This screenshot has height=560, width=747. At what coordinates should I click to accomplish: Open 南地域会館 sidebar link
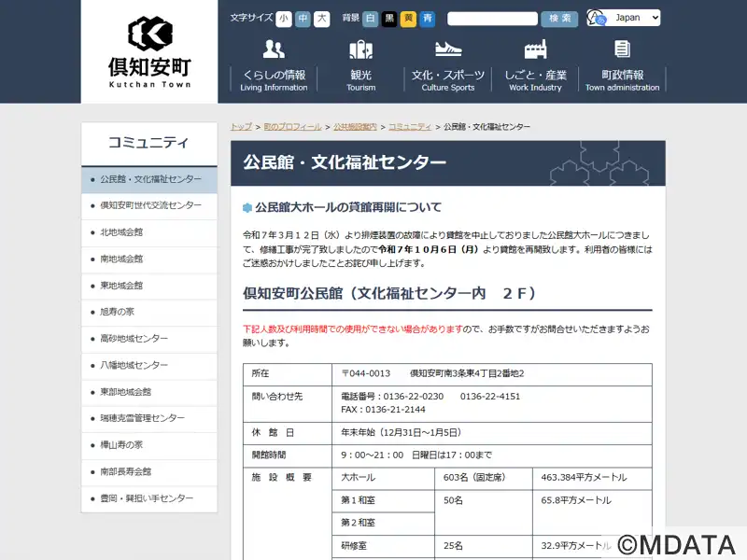tap(149, 259)
